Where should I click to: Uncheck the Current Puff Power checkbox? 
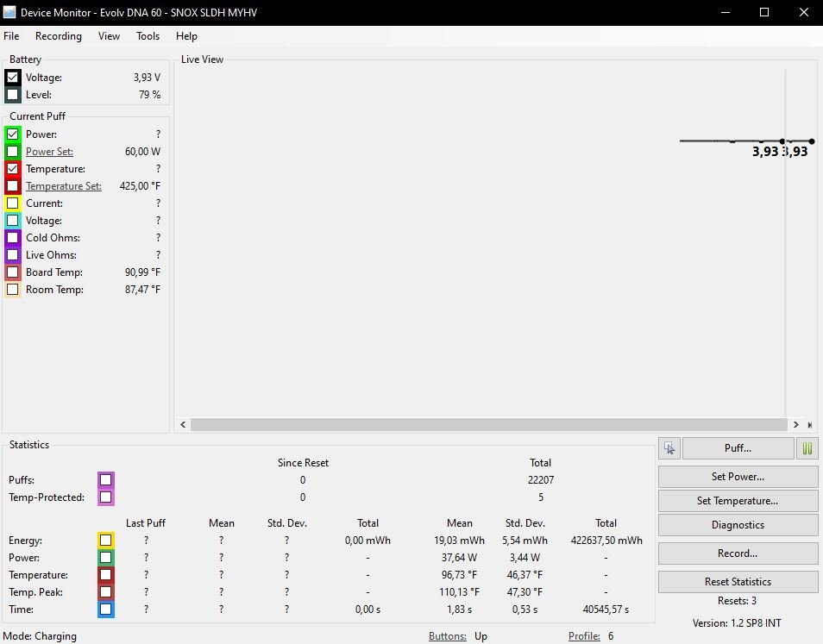[13, 134]
